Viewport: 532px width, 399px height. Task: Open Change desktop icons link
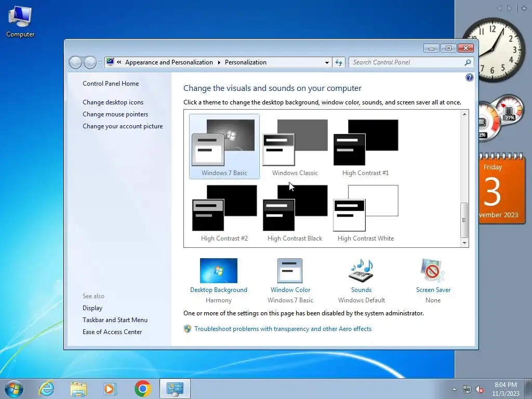coord(113,102)
